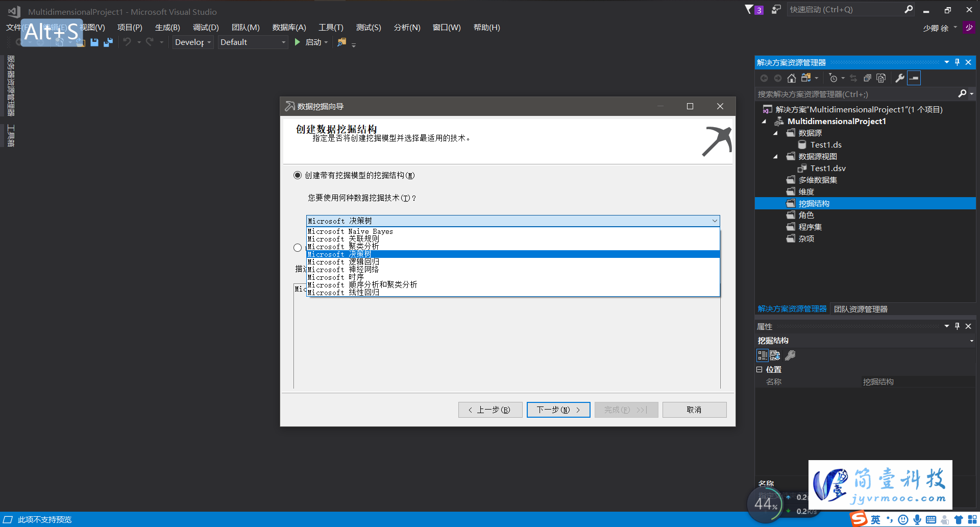Viewport: 980px width, 527px height.
Task: Choose Microsoft 关联规则 from the list
Action: click(513, 239)
